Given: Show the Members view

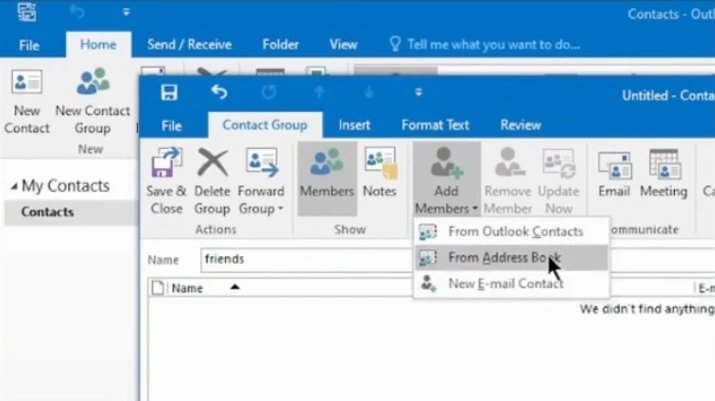Looking at the screenshot, I should (x=327, y=179).
